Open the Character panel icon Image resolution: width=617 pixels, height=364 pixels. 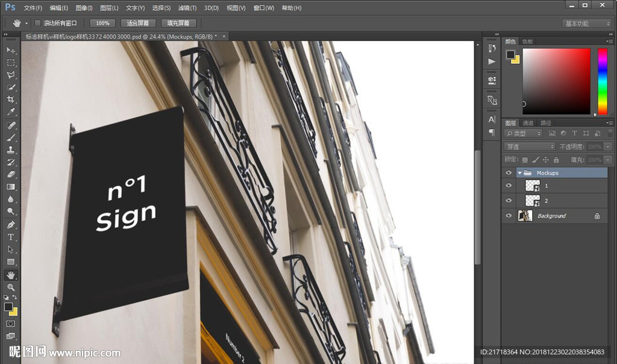[492, 119]
